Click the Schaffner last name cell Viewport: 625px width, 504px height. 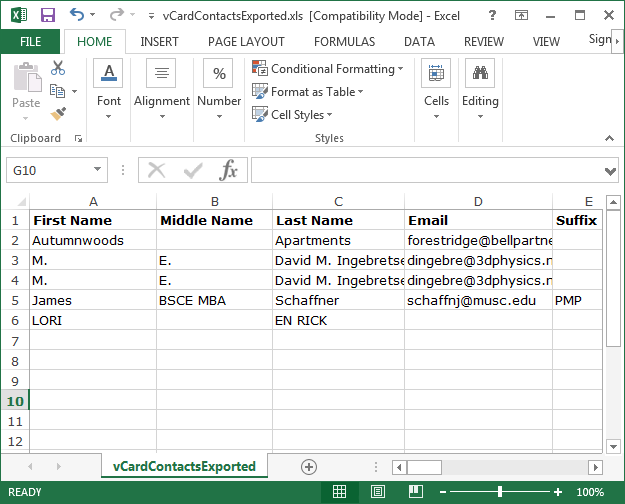click(338, 300)
